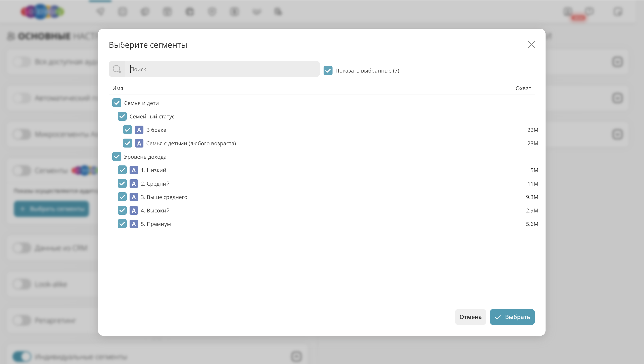Click the A badge next to В браке

point(139,130)
